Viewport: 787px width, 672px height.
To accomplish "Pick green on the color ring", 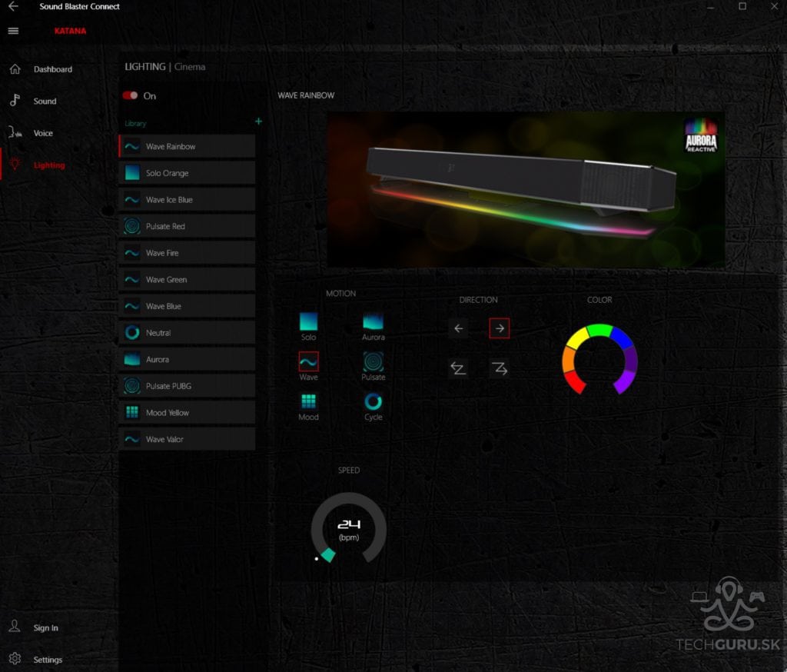I will [599, 330].
